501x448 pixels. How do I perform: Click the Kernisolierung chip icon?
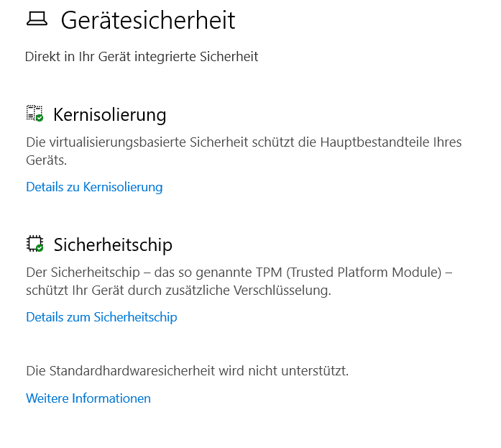[33, 113]
